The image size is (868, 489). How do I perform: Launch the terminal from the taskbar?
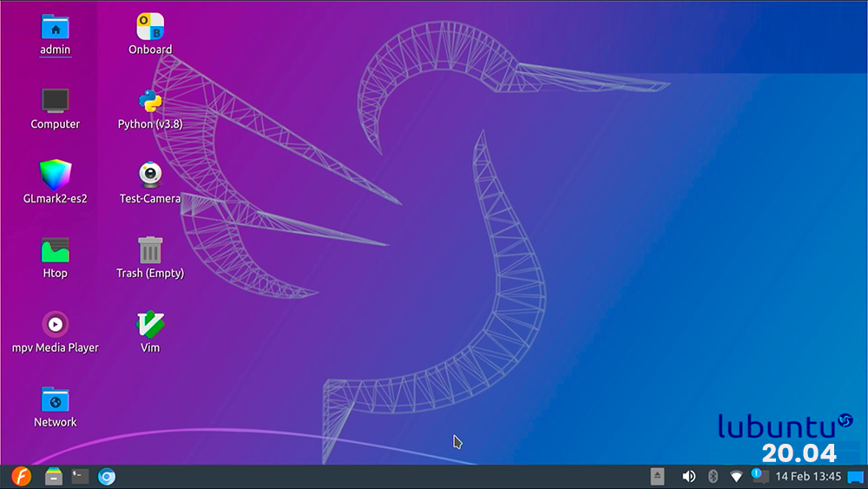pos(80,476)
